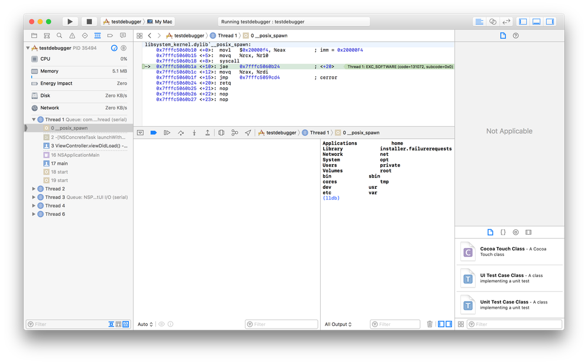
Task: Click the Step Over debug icon
Action: click(x=181, y=133)
